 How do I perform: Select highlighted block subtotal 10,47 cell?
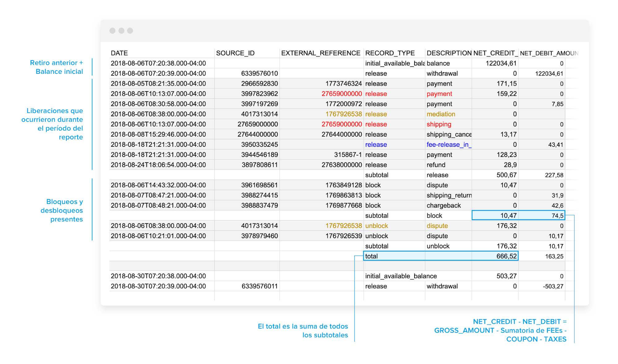(495, 216)
